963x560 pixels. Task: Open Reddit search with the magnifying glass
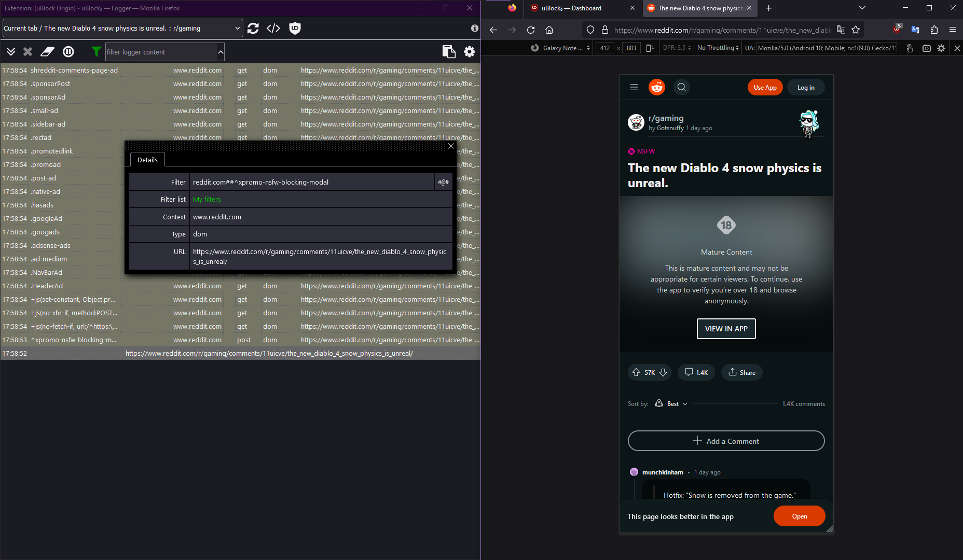pos(681,87)
